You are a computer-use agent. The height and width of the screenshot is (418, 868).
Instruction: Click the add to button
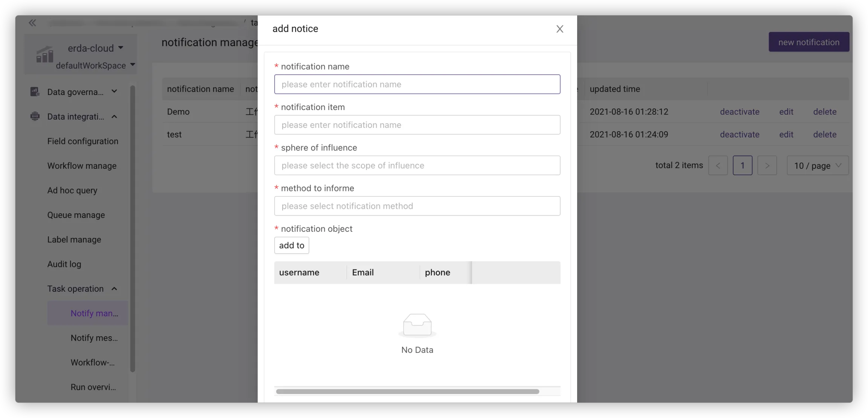coord(292,245)
